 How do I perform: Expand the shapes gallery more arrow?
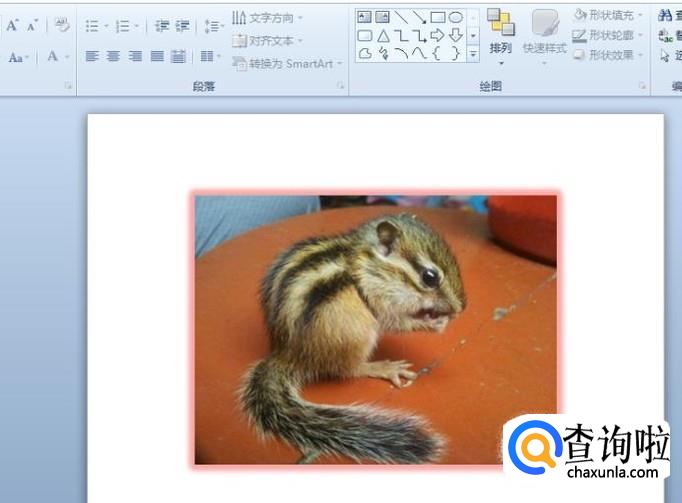[473, 54]
